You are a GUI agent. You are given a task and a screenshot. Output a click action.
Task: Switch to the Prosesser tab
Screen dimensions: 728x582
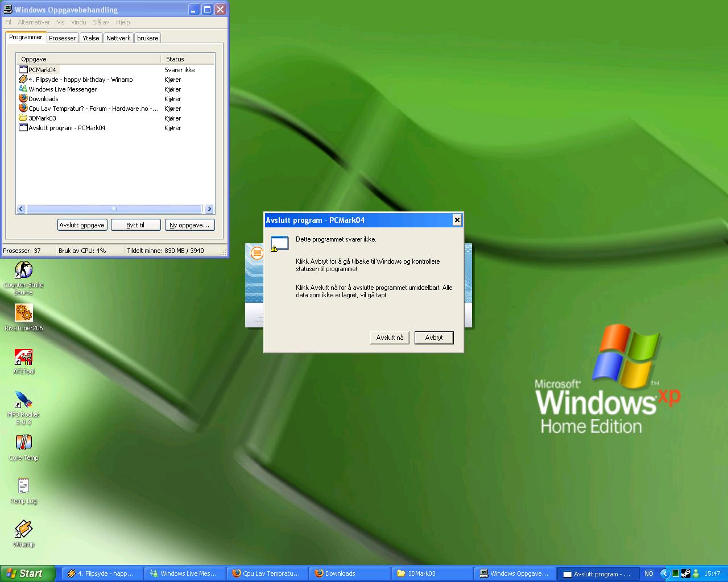pos(62,38)
